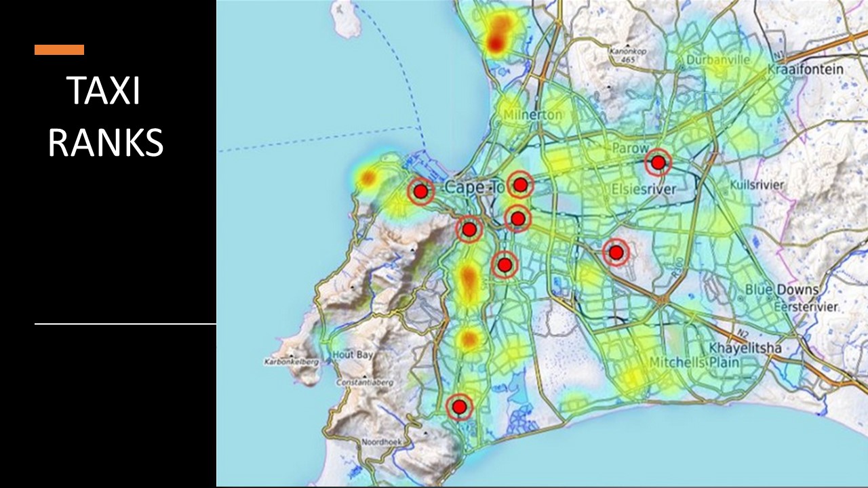This screenshot has height=488, width=868.
Task: Select the orange accent bar above the title
Action: [60, 49]
